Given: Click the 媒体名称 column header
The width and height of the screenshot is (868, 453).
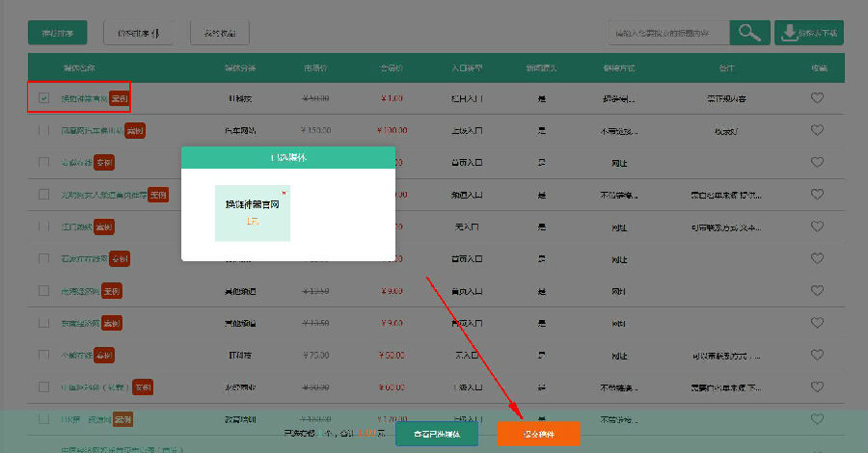Looking at the screenshot, I should click(x=79, y=68).
